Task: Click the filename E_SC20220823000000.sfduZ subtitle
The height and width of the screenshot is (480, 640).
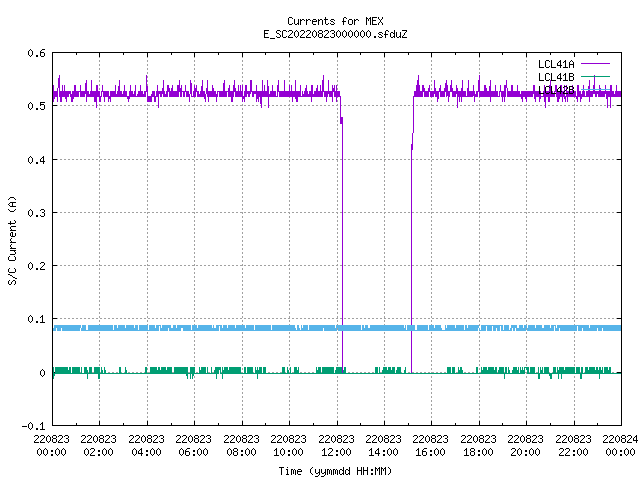Action: [x=335, y=34]
